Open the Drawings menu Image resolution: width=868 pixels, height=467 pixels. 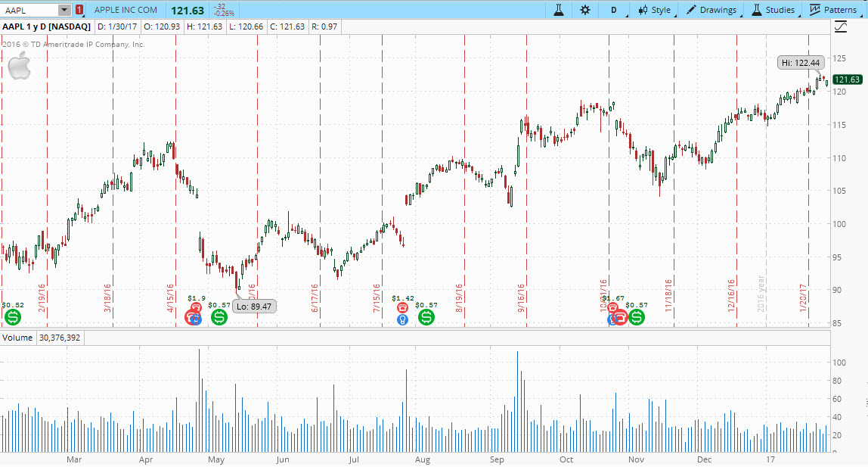[x=711, y=10]
